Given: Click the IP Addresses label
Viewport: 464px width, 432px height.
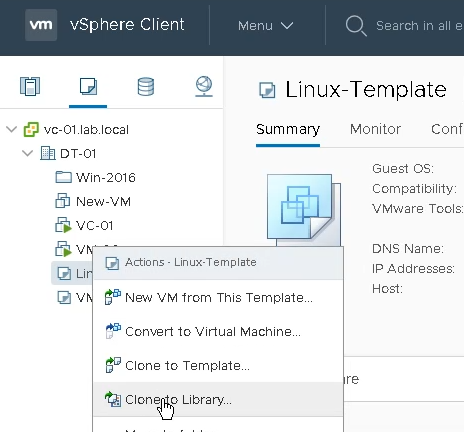Looking at the screenshot, I should pos(413,269).
